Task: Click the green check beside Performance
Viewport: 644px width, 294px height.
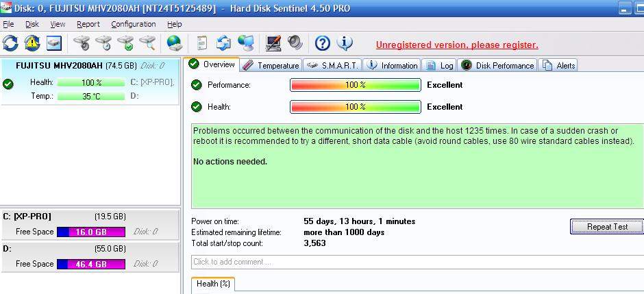Action: (197, 85)
